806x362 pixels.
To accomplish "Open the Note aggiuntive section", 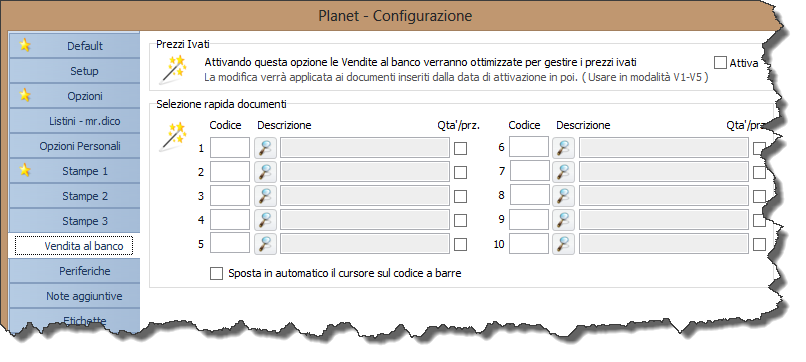I will [75, 296].
